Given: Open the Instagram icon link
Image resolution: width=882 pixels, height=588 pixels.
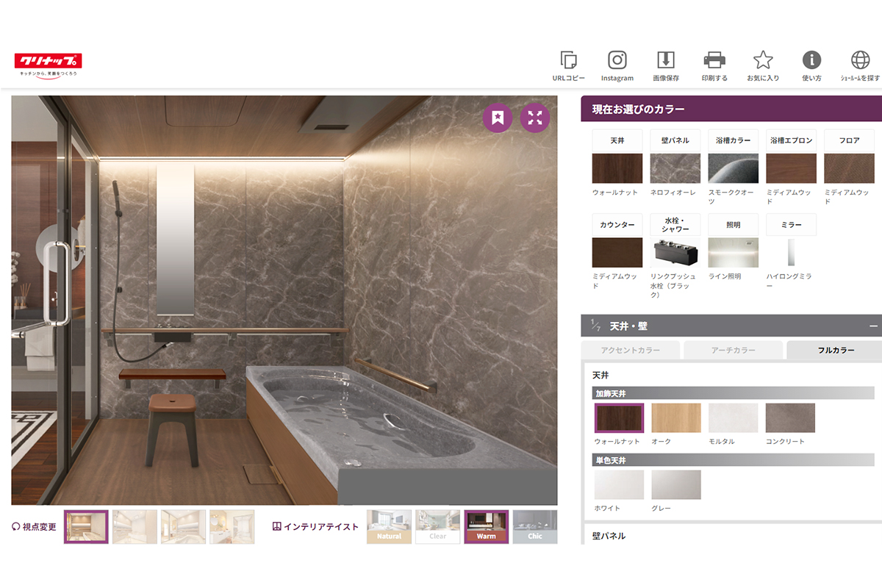Looking at the screenshot, I should [x=617, y=61].
